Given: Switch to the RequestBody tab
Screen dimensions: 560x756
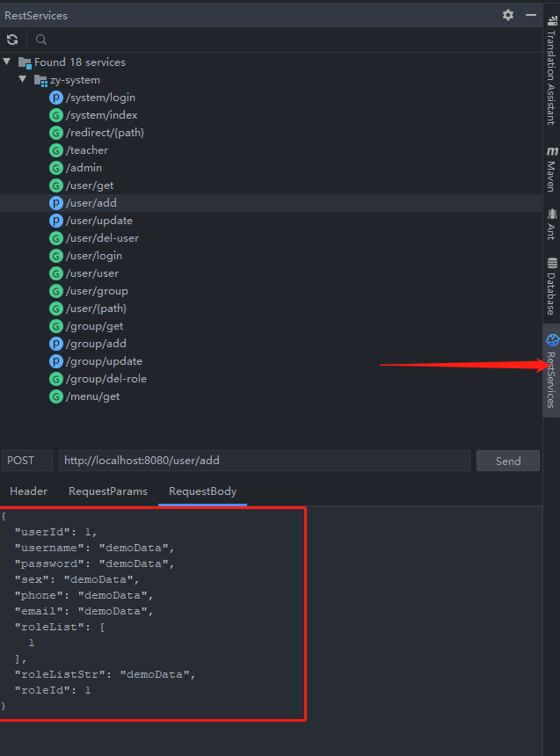Looking at the screenshot, I should tap(202, 491).
